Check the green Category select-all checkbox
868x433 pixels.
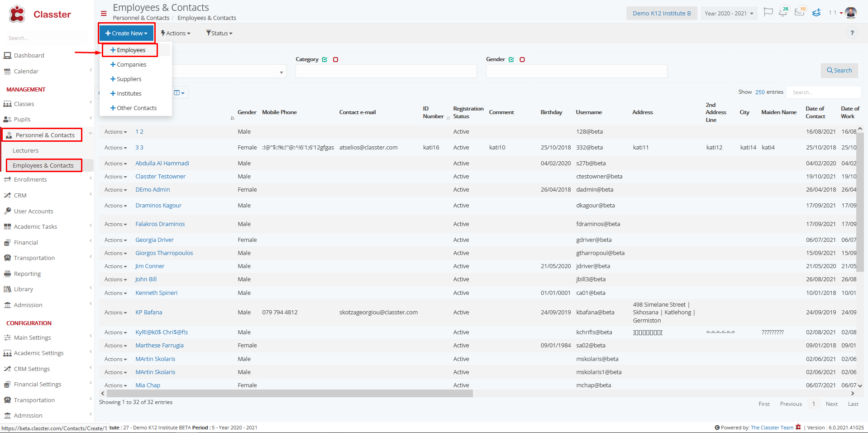coord(324,59)
